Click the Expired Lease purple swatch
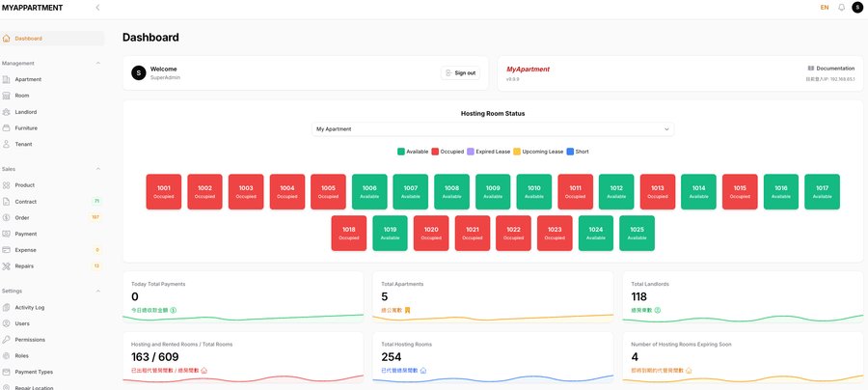Viewport: 868px width, 390px height. 471,152
